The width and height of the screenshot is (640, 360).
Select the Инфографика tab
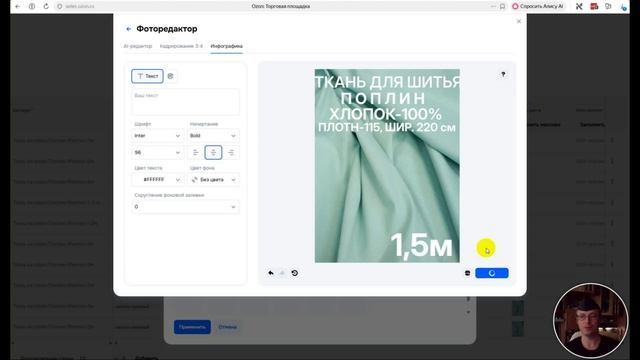pos(227,46)
